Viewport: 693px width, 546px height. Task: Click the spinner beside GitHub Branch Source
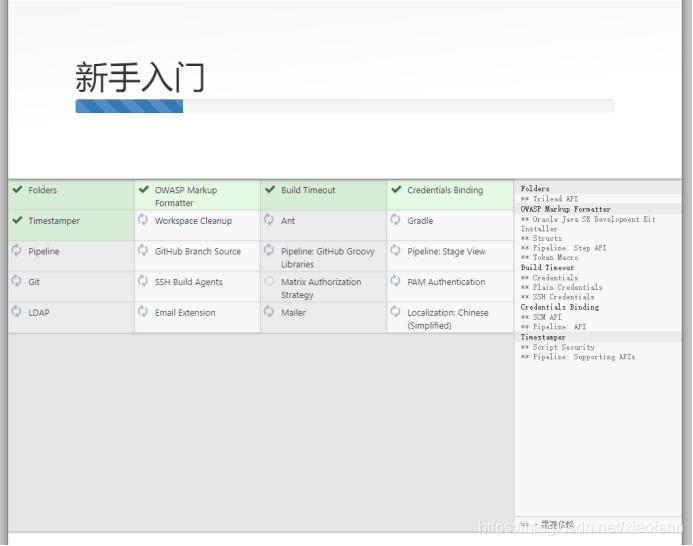[x=143, y=250]
